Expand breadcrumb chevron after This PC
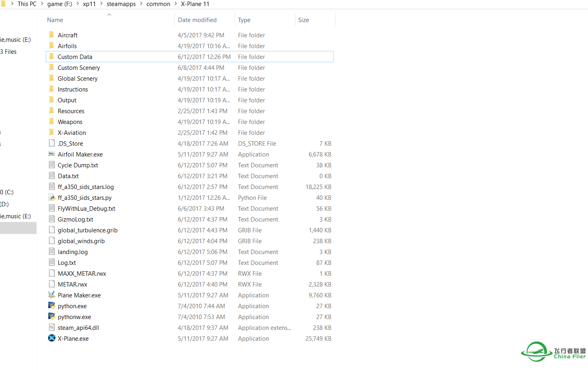Viewport: 588px width, 370px height. coord(42,4)
